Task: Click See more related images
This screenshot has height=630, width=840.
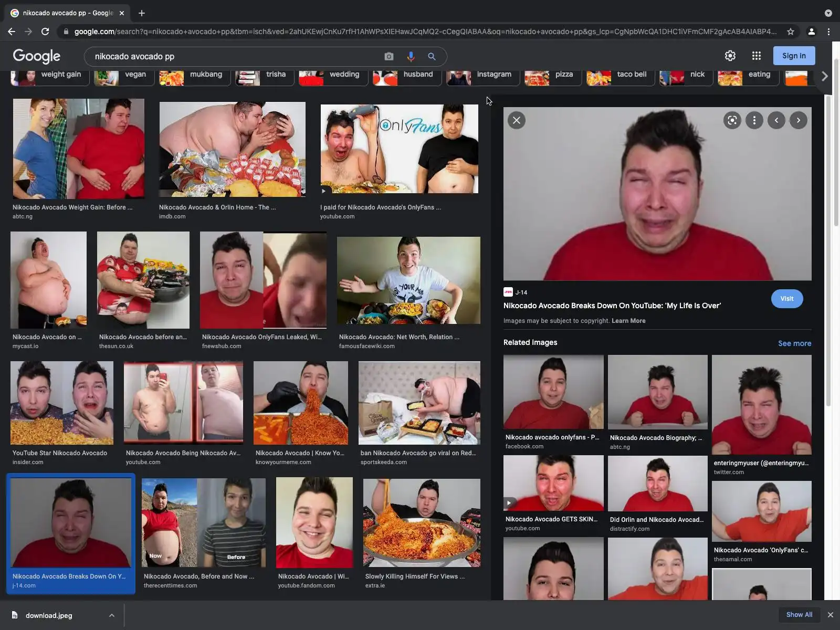Action: click(794, 343)
